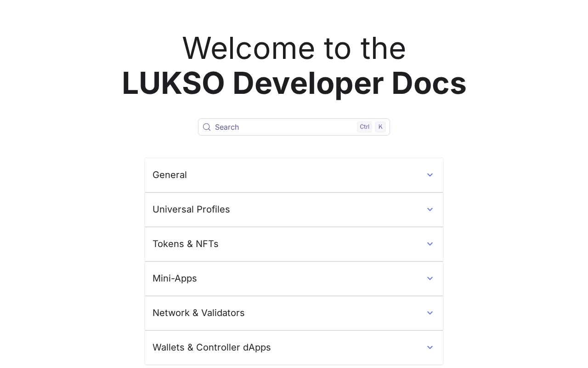Image resolution: width=588 pixels, height=368 pixels.
Task: Focus the Search docs input field
Action: pos(294,127)
